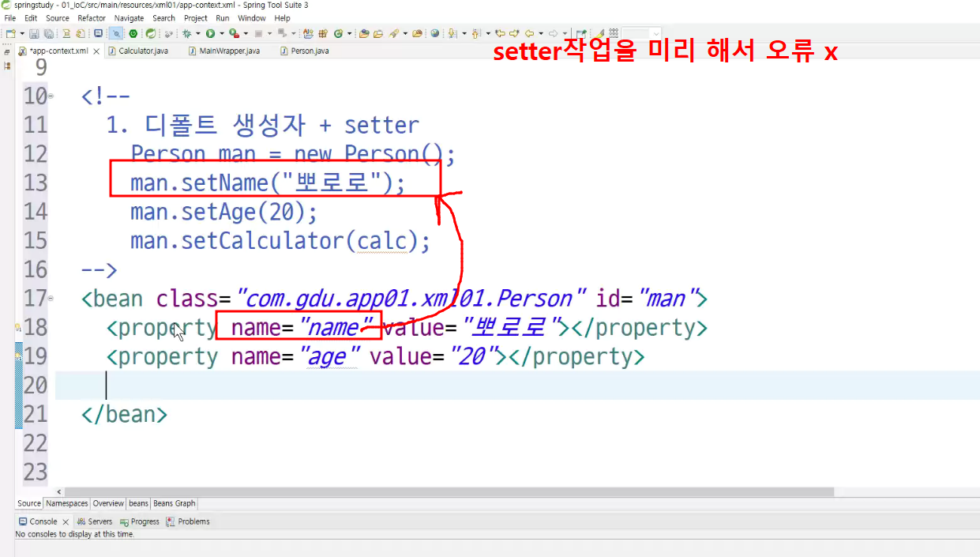Click the Open Console monitor icon
This screenshot has height=557, width=980.
pyautogui.click(x=98, y=33)
